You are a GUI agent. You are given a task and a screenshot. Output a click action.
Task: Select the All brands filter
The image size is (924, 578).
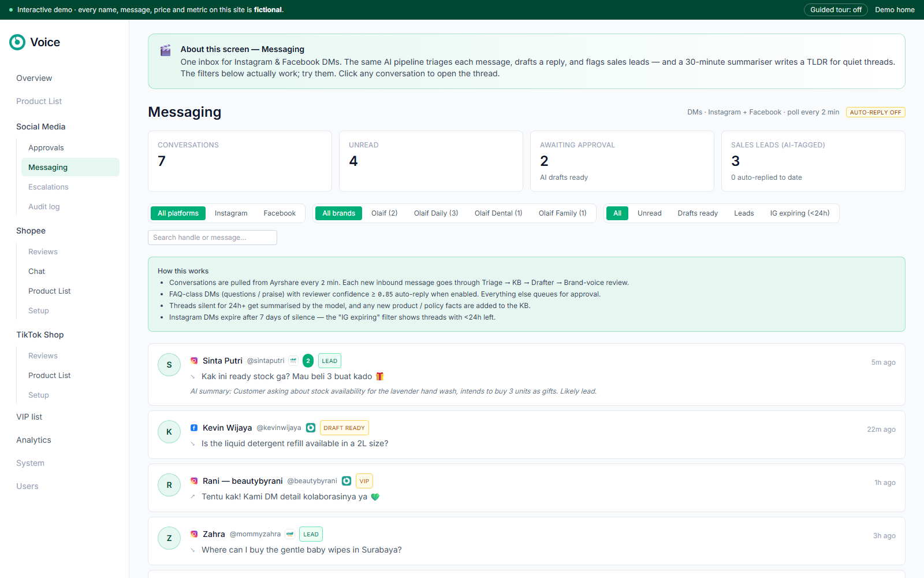coord(339,213)
